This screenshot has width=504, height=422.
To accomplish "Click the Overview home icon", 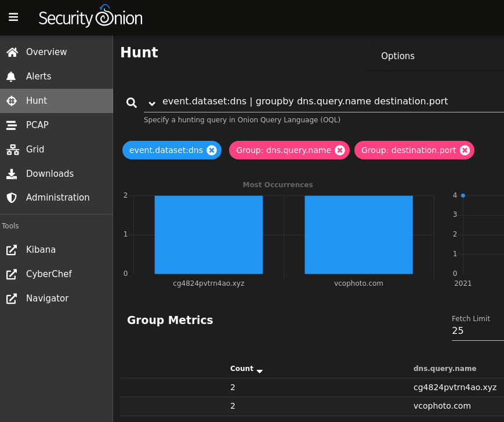I will click(x=12, y=52).
